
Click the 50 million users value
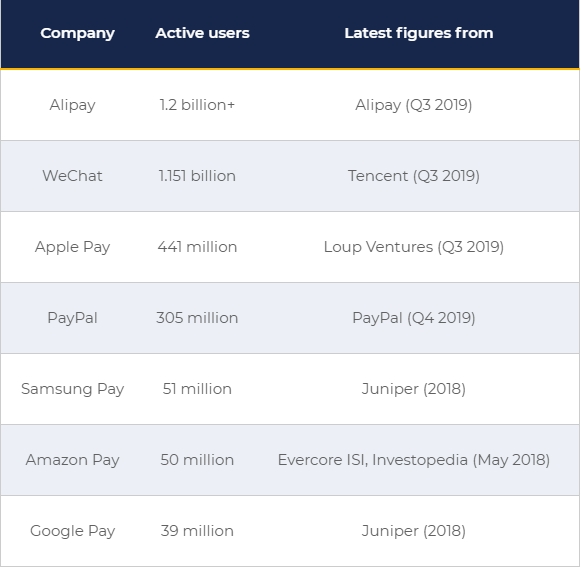click(197, 460)
